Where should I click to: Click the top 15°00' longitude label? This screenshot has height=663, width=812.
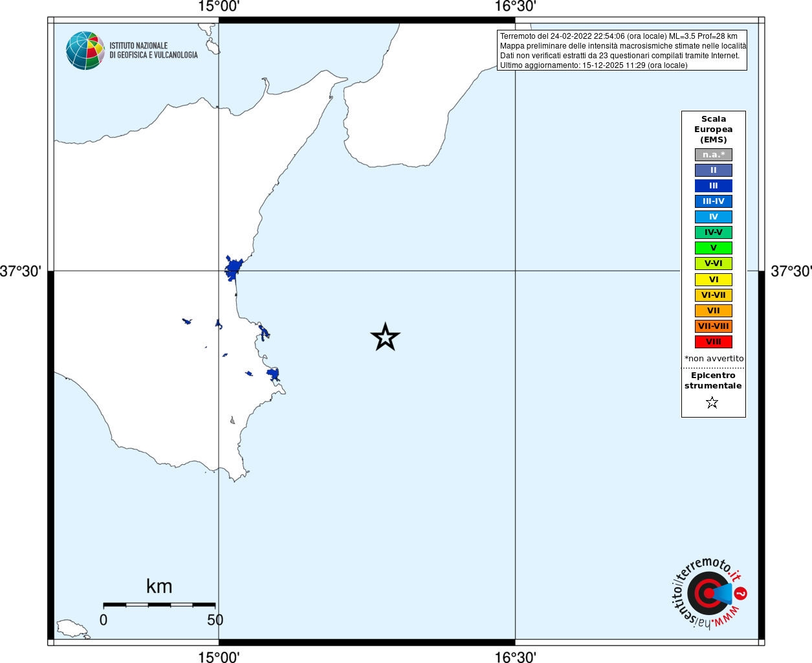click(219, 7)
